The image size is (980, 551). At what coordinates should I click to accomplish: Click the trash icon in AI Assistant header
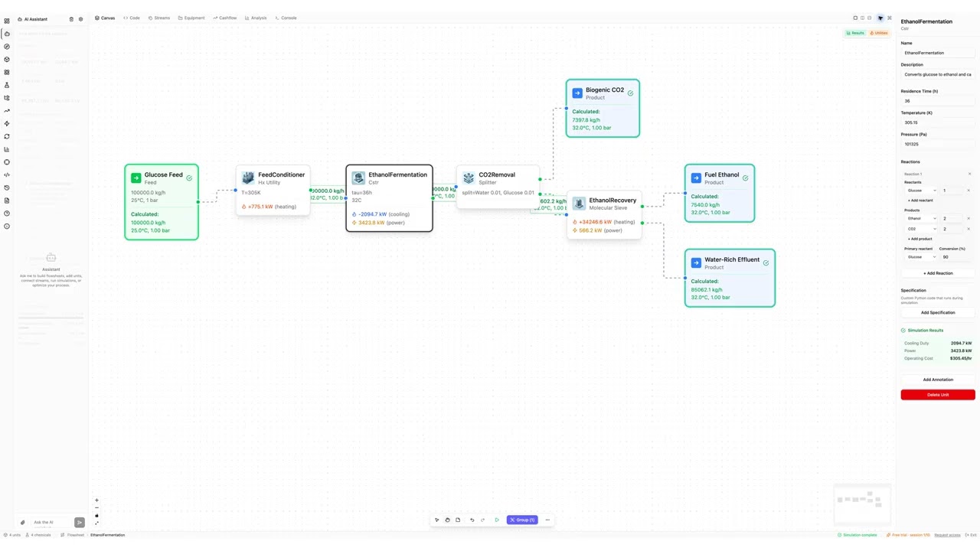72,19
